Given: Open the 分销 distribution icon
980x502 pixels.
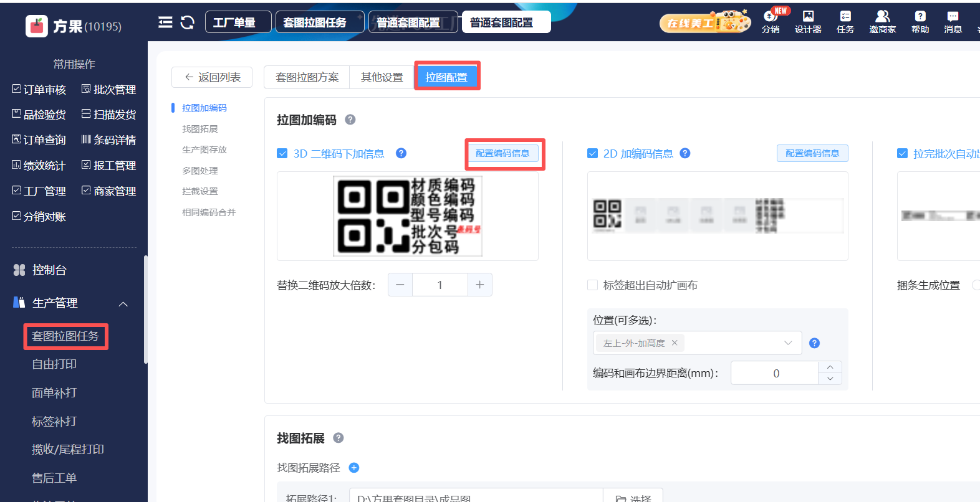Looking at the screenshot, I should click(771, 22).
